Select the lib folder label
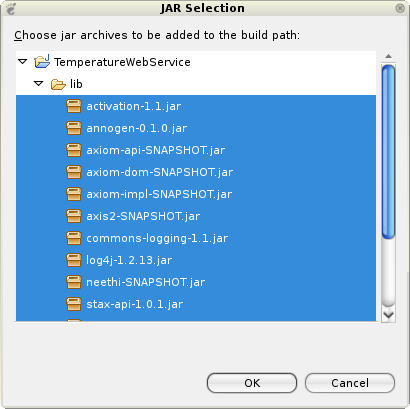The height and width of the screenshot is (409, 410). point(76,84)
